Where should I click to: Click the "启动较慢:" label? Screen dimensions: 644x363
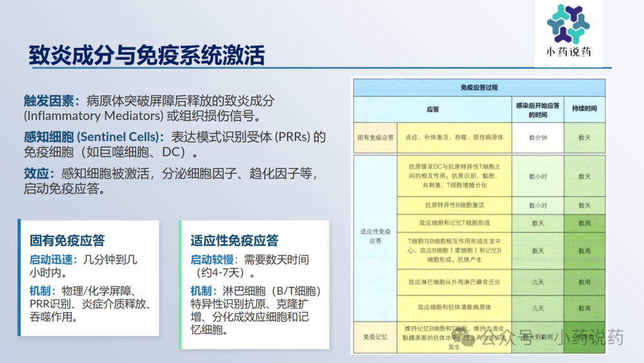214,260
